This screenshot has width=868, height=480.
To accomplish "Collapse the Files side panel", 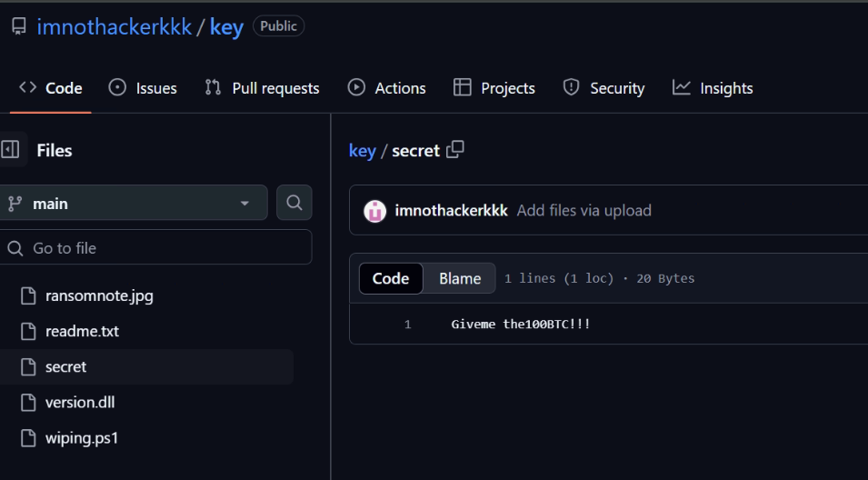I will tap(10, 149).
